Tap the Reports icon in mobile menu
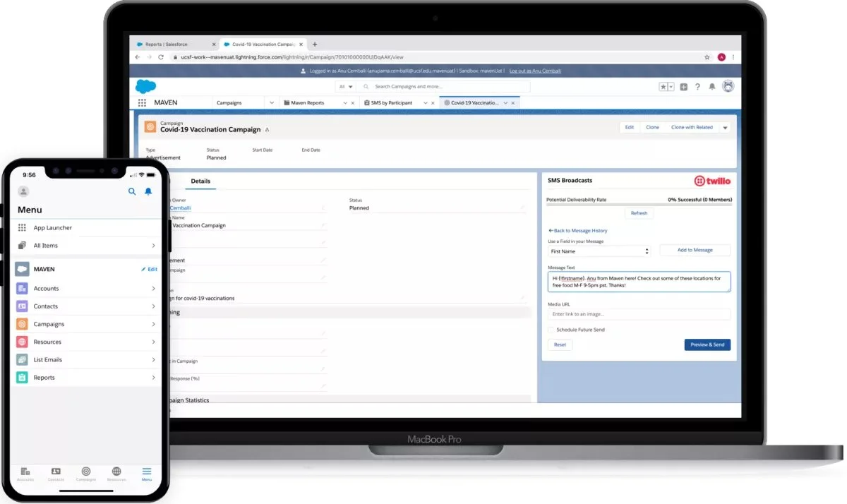The image size is (847, 504). [21, 377]
